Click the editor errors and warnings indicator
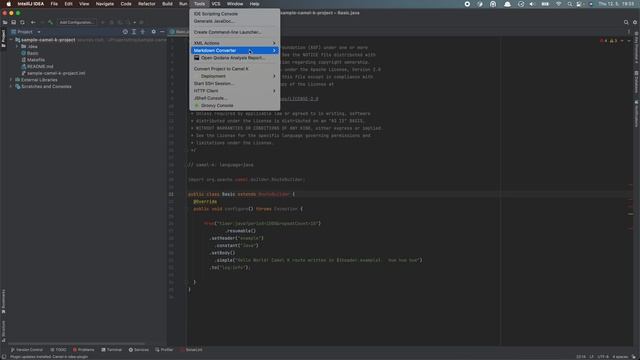Viewport: 640px width, 360px height. pyautogui.click(x=609, y=40)
